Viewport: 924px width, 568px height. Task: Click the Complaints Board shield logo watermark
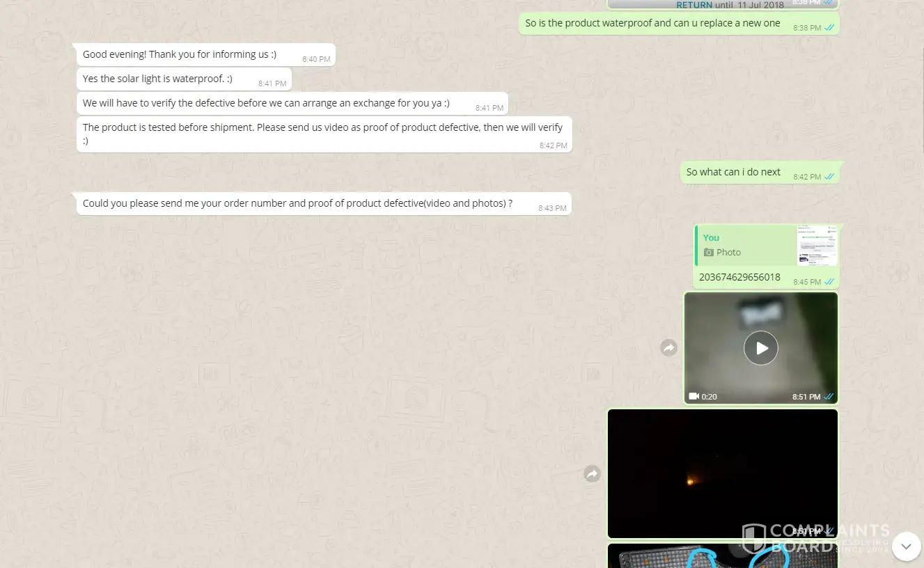click(754, 537)
